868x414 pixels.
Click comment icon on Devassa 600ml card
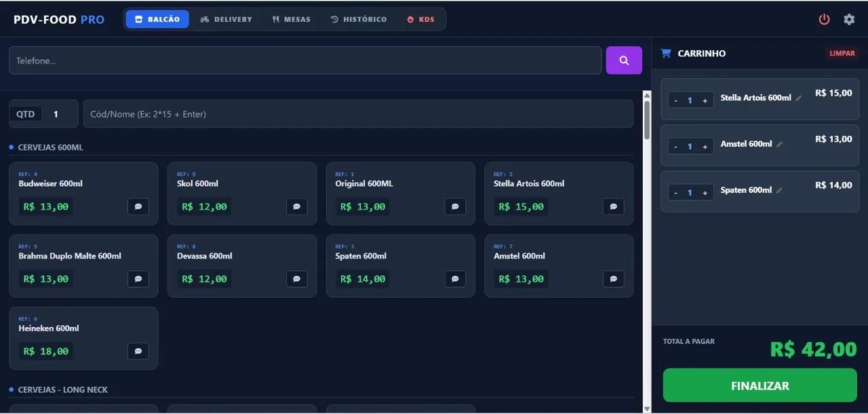pos(296,279)
